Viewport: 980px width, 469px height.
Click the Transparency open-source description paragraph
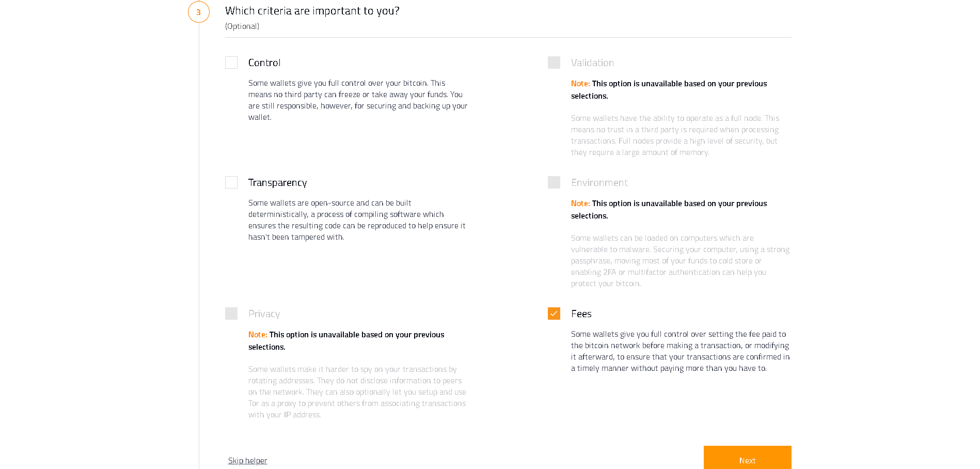(x=357, y=220)
